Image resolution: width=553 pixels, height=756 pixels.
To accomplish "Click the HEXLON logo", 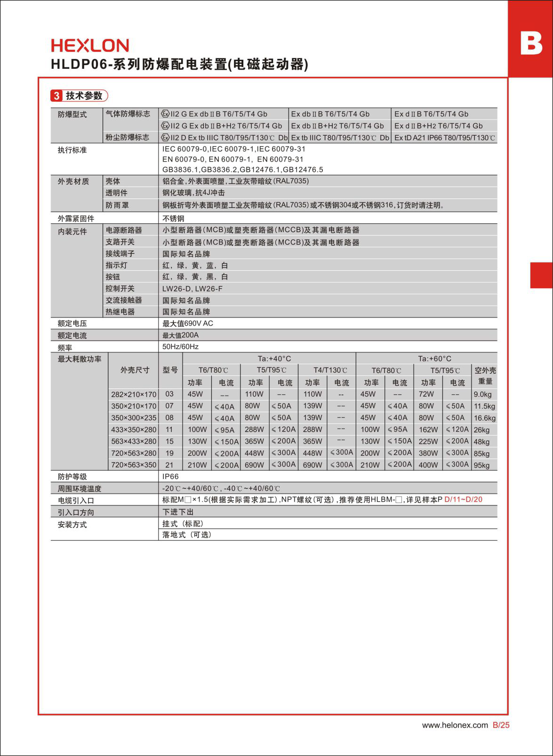I will [x=90, y=46].
